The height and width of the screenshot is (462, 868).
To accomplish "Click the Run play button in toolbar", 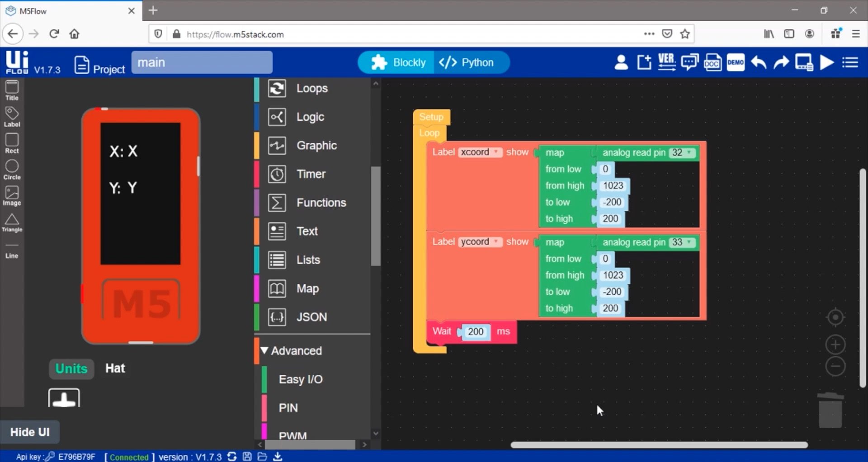I will click(x=826, y=62).
